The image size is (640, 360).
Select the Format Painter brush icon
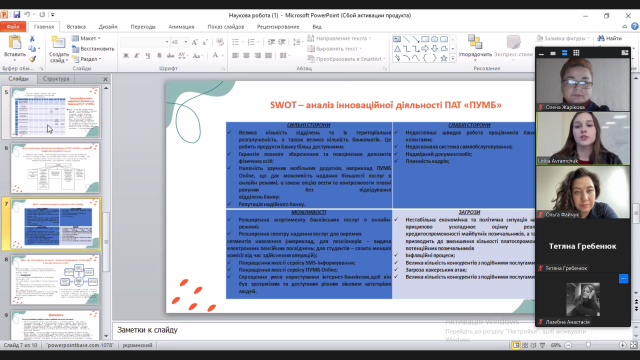(x=32, y=59)
